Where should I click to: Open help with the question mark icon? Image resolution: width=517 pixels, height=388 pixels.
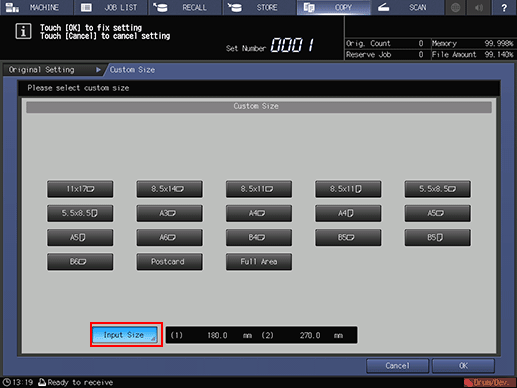[x=504, y=7]
